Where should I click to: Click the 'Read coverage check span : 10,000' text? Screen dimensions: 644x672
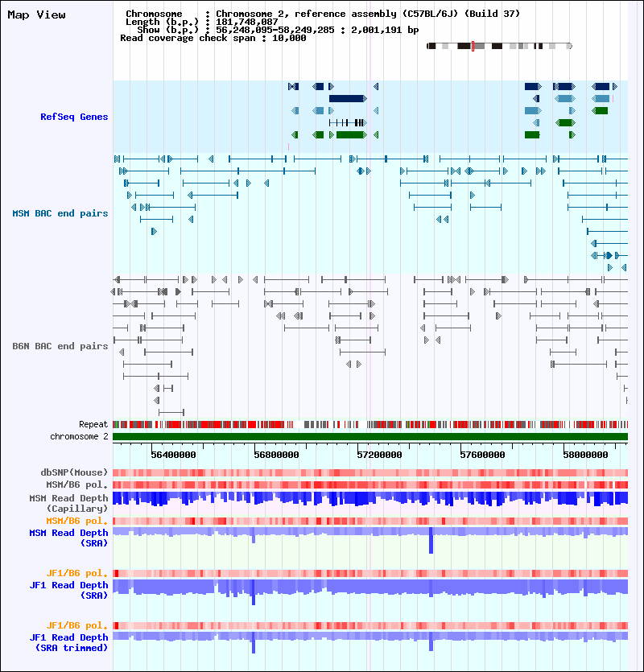(x=213, y=38)
